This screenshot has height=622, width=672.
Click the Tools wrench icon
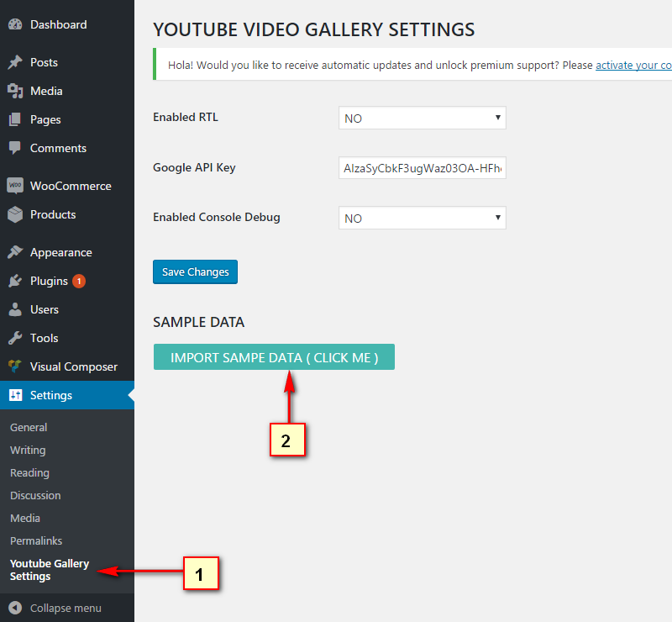coord(15,338)
